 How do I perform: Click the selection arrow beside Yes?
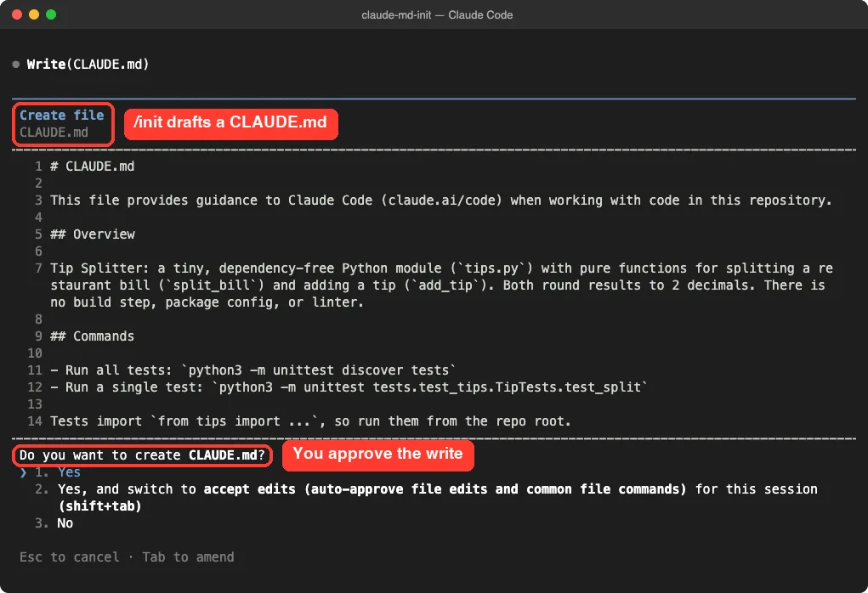(23, 472)
